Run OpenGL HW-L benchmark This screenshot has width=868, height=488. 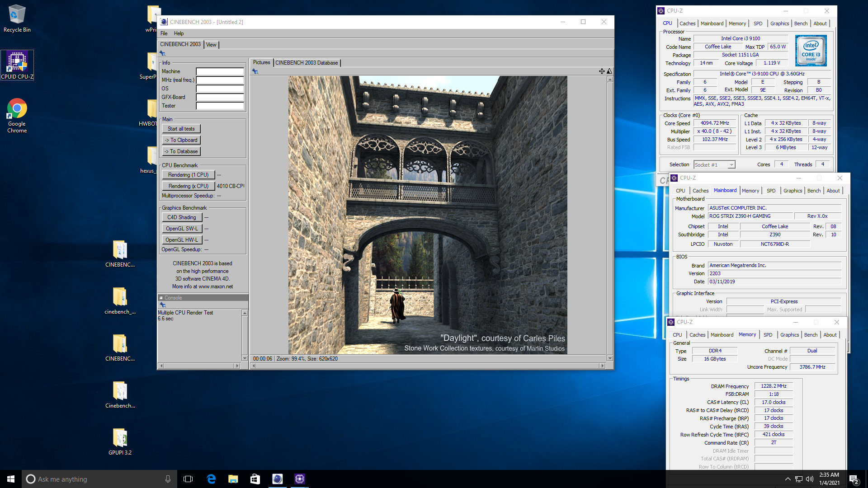click(182, 240)
